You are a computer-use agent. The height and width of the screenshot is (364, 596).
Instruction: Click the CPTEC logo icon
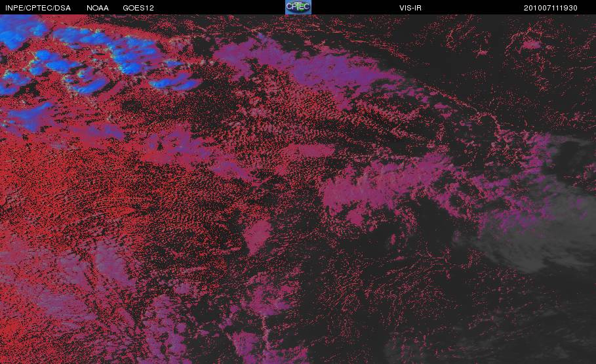pos(298,7)
